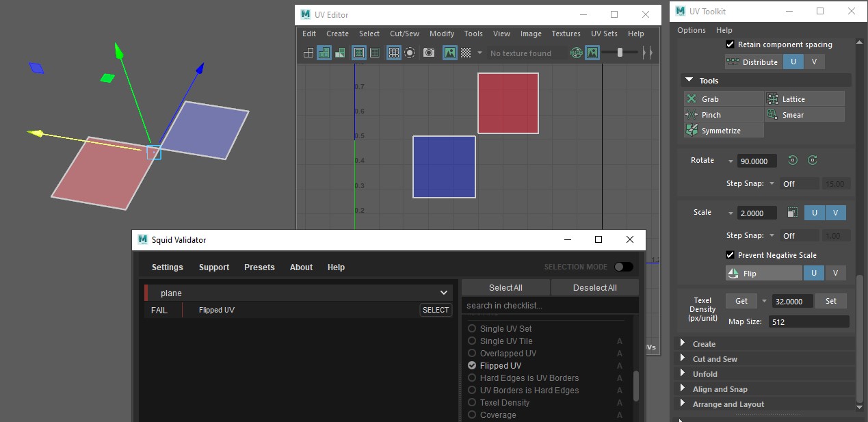Enable Texel Density check in checklist
868x422 pixels.
point(472,403)
